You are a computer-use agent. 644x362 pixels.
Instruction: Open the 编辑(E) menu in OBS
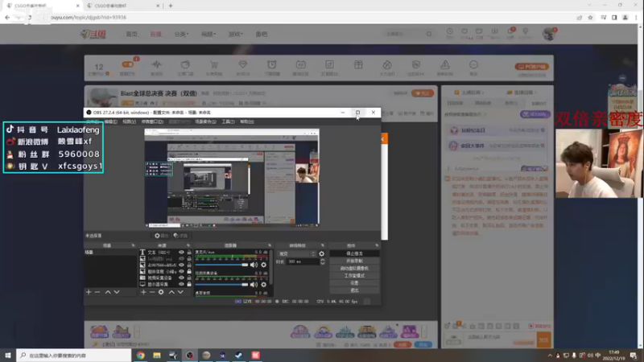110,121
